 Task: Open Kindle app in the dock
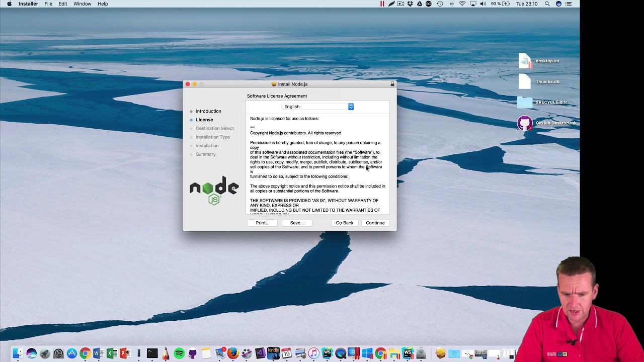[x=273, y=353]
